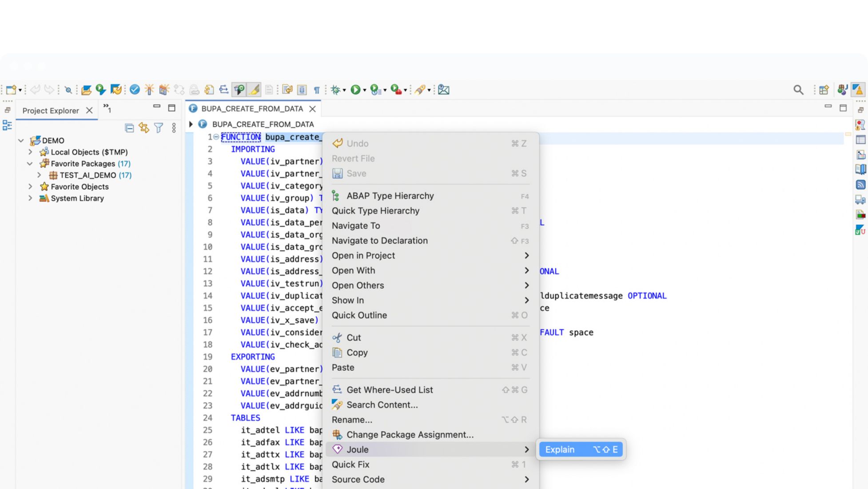Click the green Run button icon

(x=355, y=90)
